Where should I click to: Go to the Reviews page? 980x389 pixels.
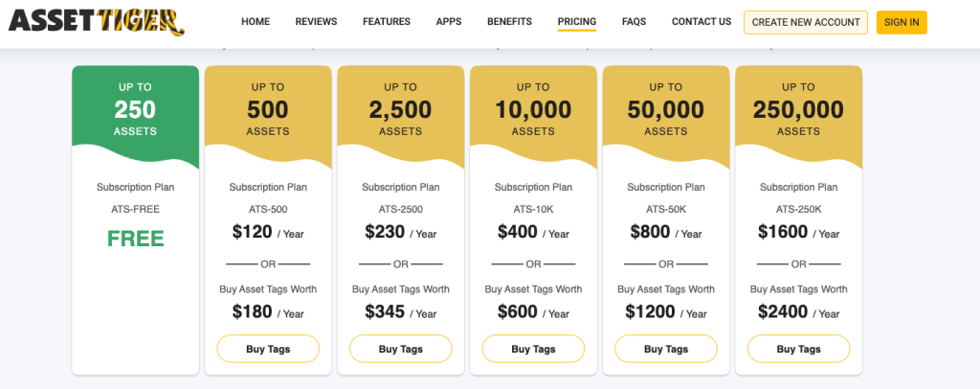[x=316, y=22]
